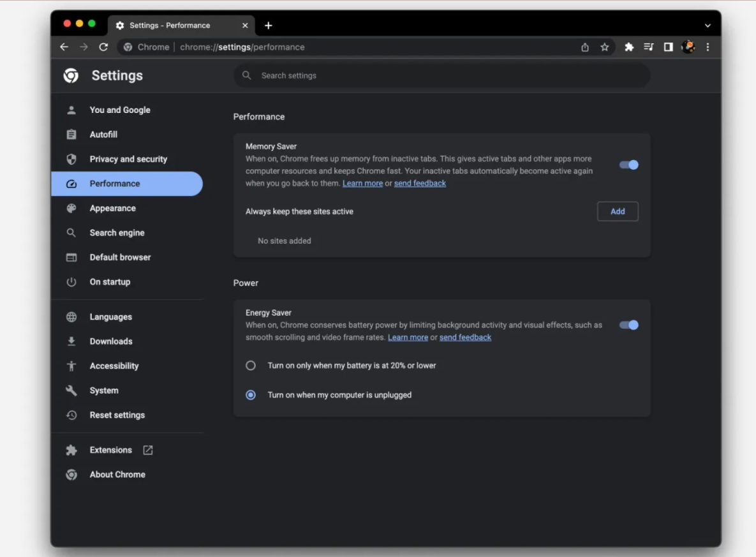The image size is (756, 557).
Task: Expand the tab search chevron
Action: [x=708, y=26]
